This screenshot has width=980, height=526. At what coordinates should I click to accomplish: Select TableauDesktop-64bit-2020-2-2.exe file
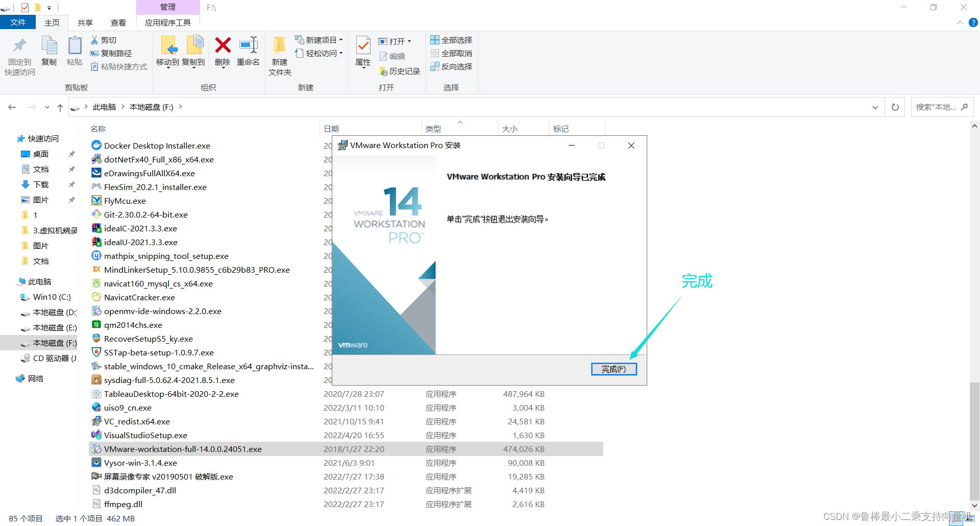165,394
